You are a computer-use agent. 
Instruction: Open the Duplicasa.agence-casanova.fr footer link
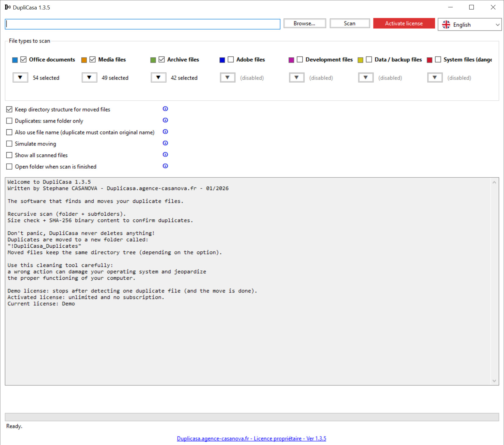pyautogui.click(x=251, y=439)
